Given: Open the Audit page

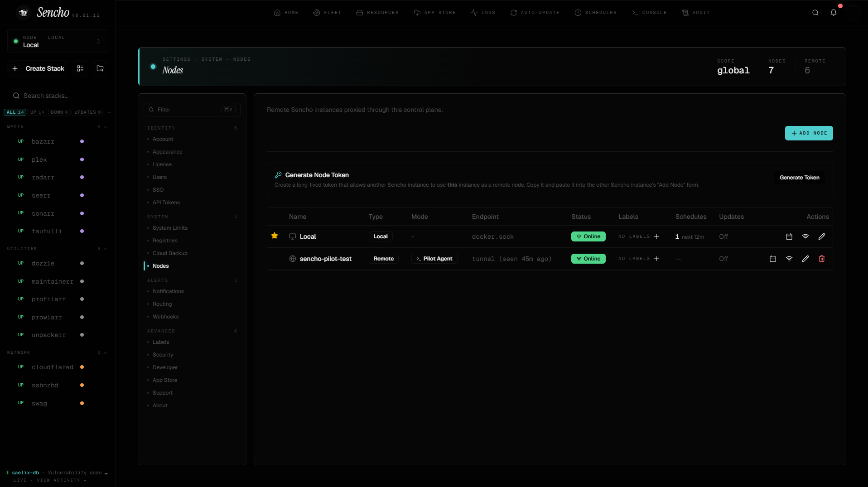Looking at the screenshot, I should pos(696,13).
